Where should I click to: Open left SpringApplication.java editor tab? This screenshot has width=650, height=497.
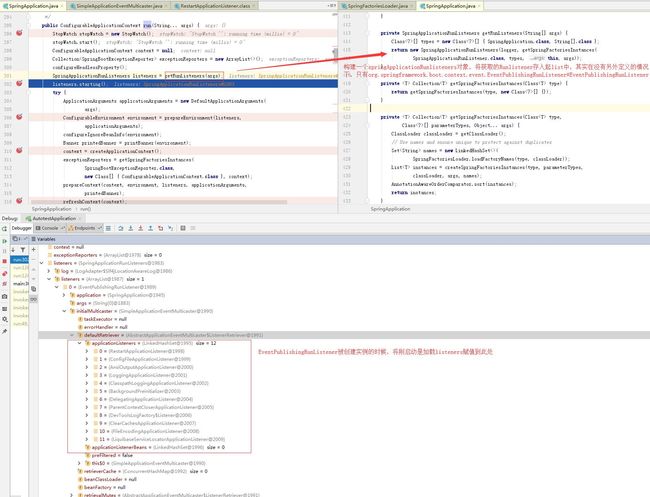tap(33, 6)
